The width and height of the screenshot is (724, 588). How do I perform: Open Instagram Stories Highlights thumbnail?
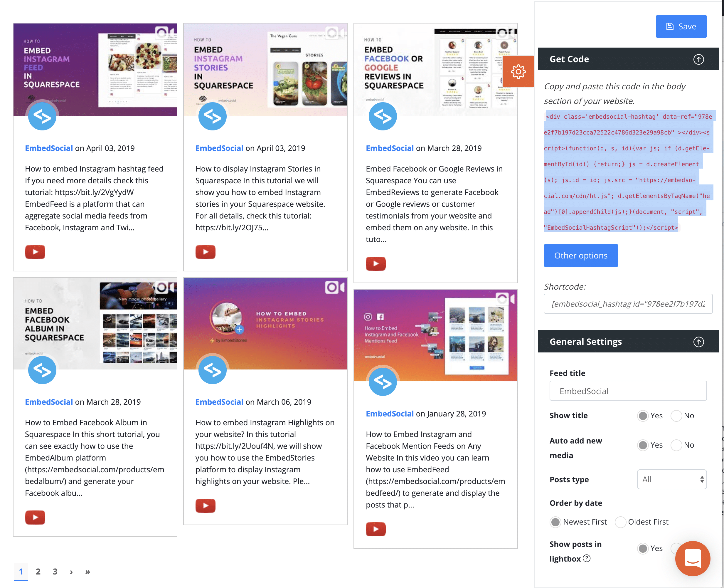pyautogui.click(x=265, y=323)
